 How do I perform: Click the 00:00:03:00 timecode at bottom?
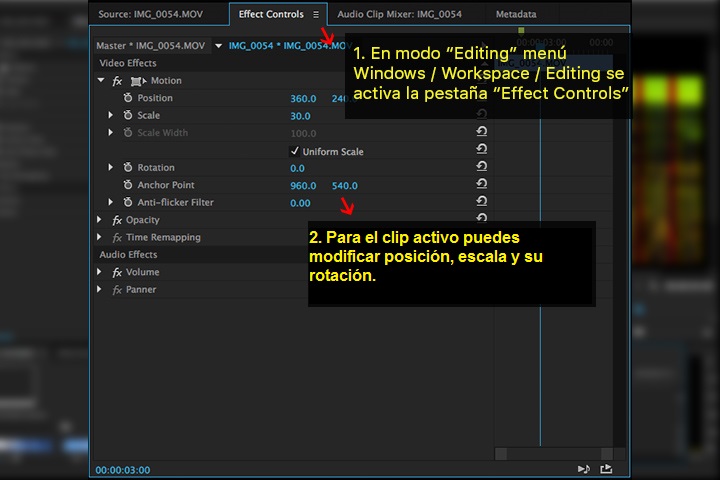click(123, 470)
